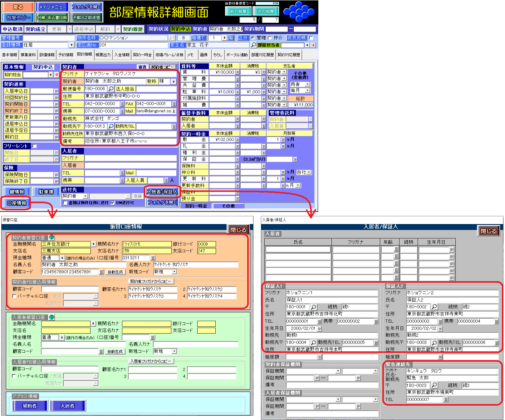The width and height of the screenshot is (505, 420).
Task: Open the 登録種類 dropdown showing 住居
Action: 71,45
